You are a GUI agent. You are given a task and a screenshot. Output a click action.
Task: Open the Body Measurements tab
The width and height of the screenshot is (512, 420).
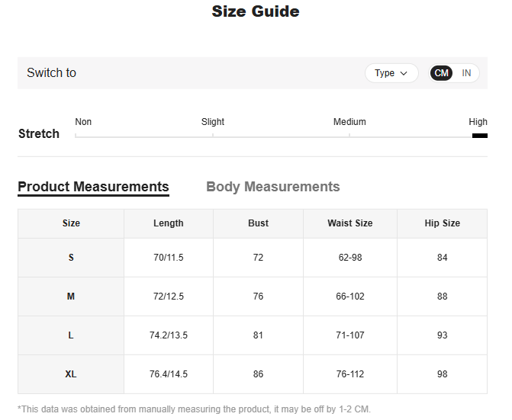272,187
